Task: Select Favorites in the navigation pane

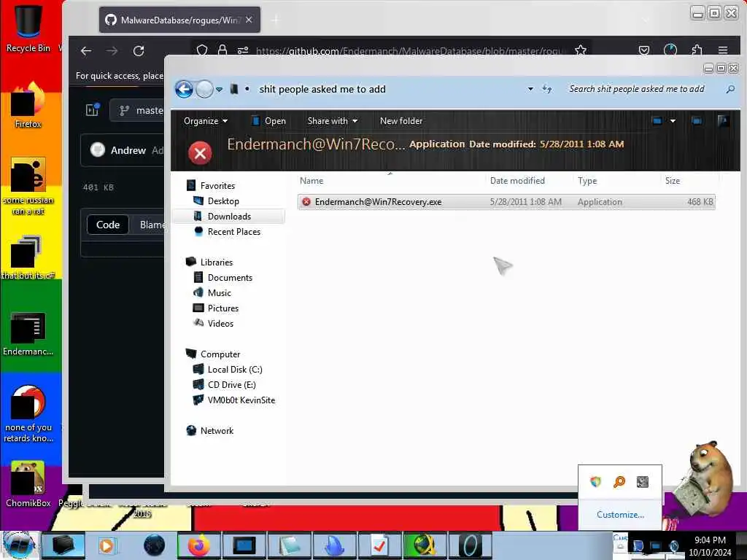Action: (217, 186)
